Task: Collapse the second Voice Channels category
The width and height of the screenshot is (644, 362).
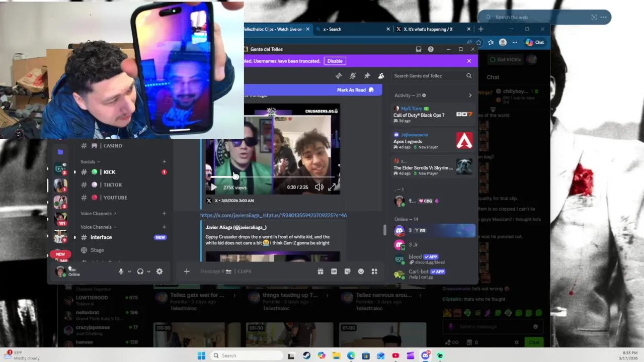Action: click(x=98, y=227)
